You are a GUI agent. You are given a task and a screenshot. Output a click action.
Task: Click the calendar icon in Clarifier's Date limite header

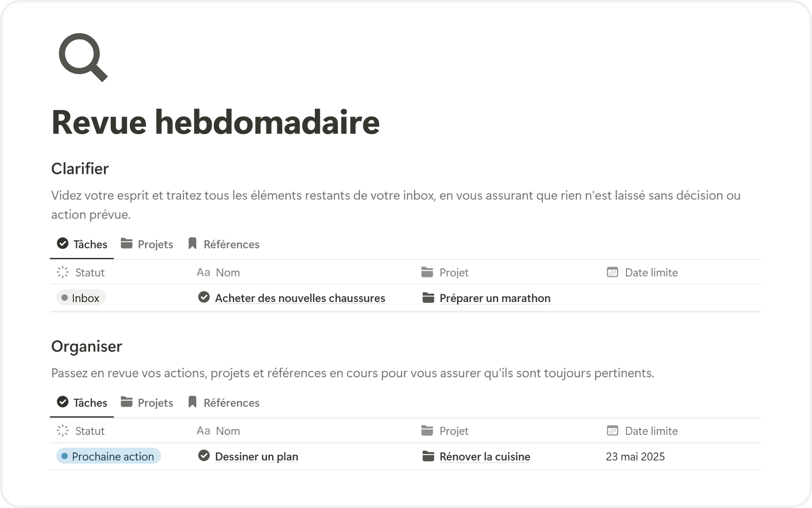coord(613,272)
